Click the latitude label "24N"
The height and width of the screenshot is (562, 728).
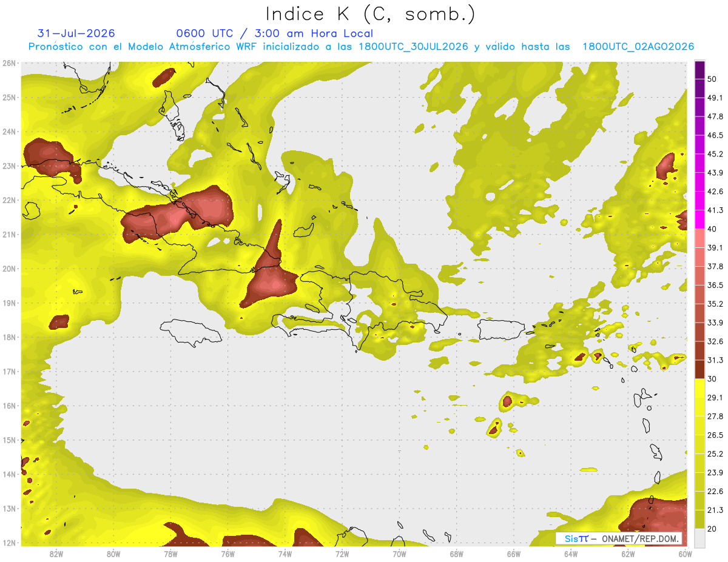(x=9, y=132)
